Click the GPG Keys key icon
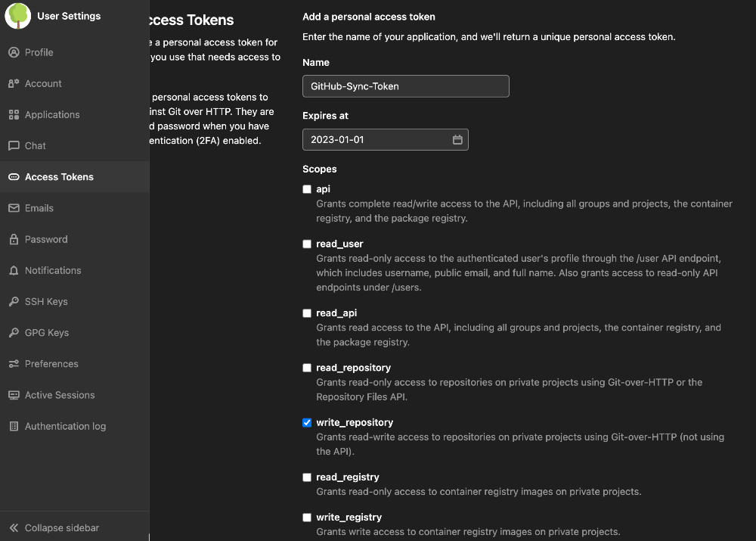 (14, 332)
